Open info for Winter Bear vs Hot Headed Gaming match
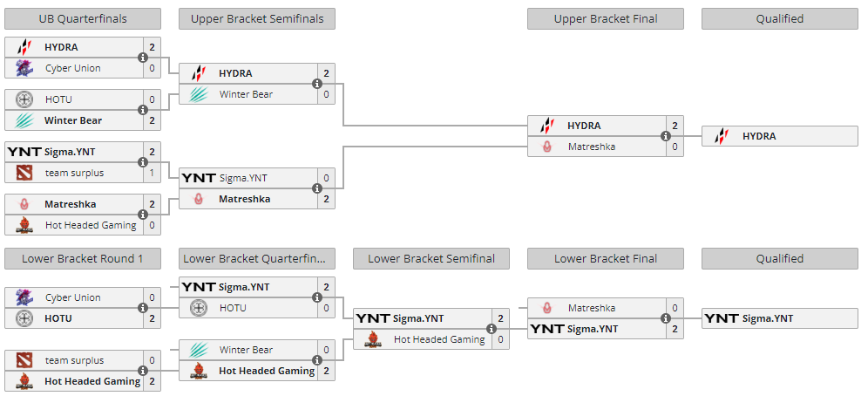Viewport: 868px width, 396px height. coord(316,360)
